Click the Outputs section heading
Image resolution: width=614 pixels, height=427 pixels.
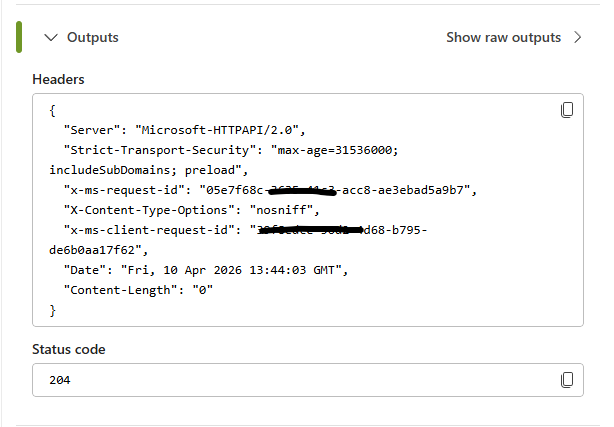[92, 38]
